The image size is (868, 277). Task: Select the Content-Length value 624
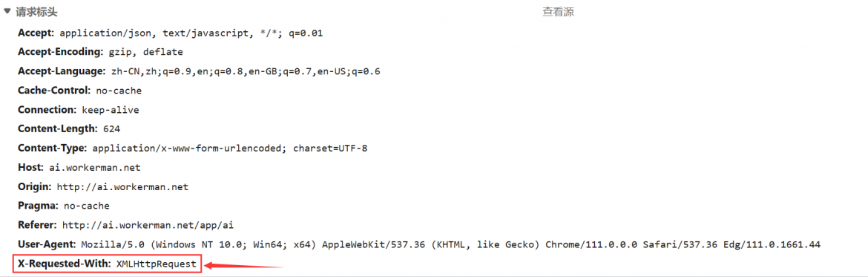point(111,129)
